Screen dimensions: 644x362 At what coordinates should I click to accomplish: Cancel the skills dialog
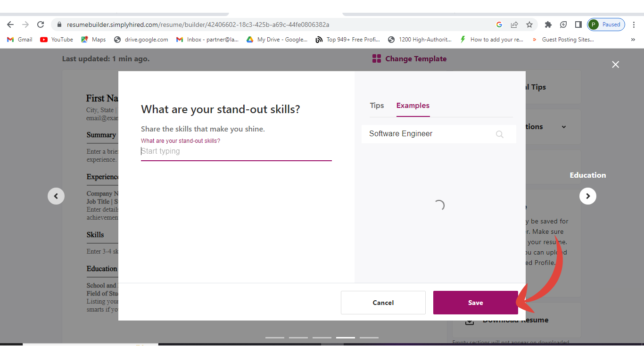383,303
